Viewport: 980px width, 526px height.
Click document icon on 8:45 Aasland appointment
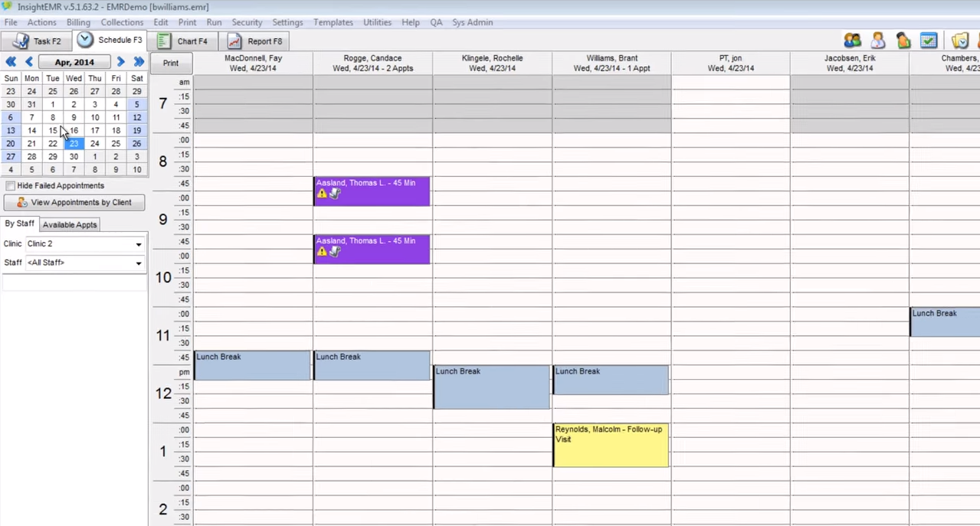click(335, 194)
